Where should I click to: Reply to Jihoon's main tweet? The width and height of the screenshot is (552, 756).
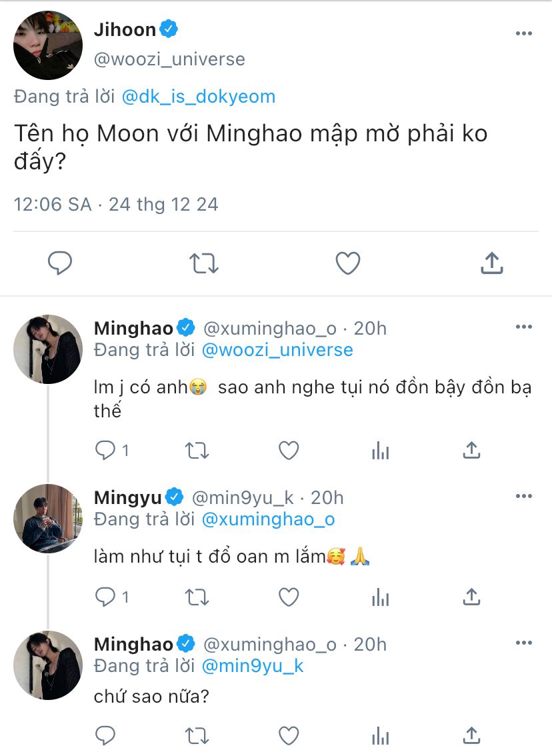60,264
